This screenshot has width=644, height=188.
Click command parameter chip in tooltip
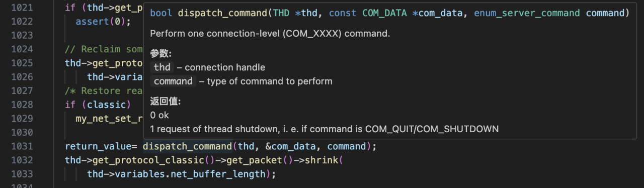click(173, 81)
